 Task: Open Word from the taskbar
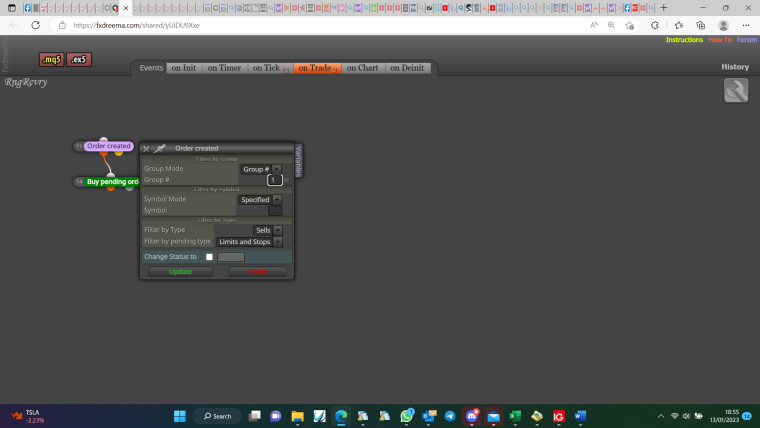(x=580, y=416)
